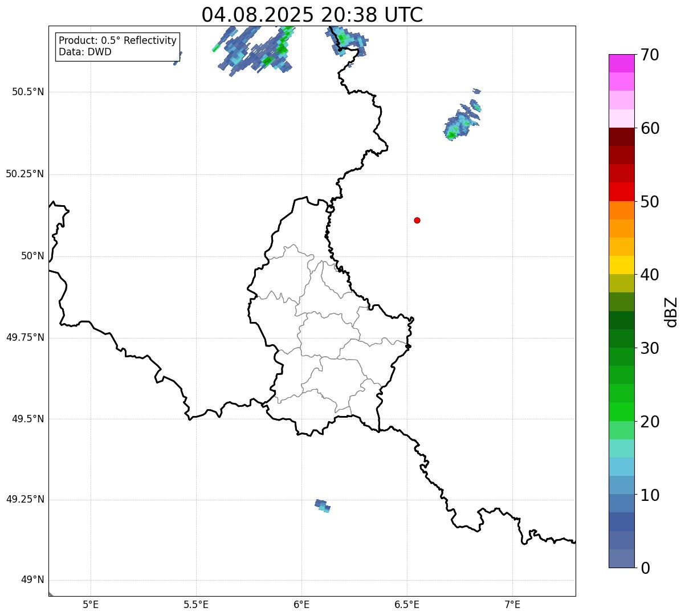
Task: Click the radar echo cluster northeast of red marker
Action: (x=462, y=121)
